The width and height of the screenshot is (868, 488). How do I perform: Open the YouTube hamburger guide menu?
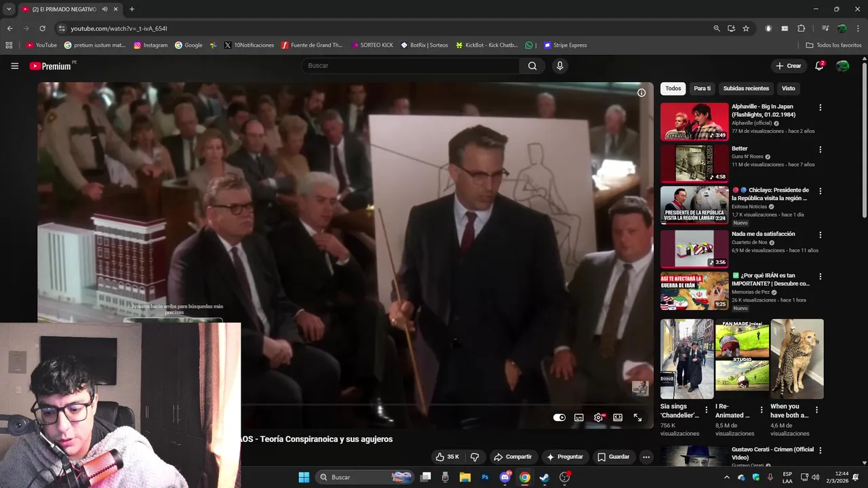14,66
